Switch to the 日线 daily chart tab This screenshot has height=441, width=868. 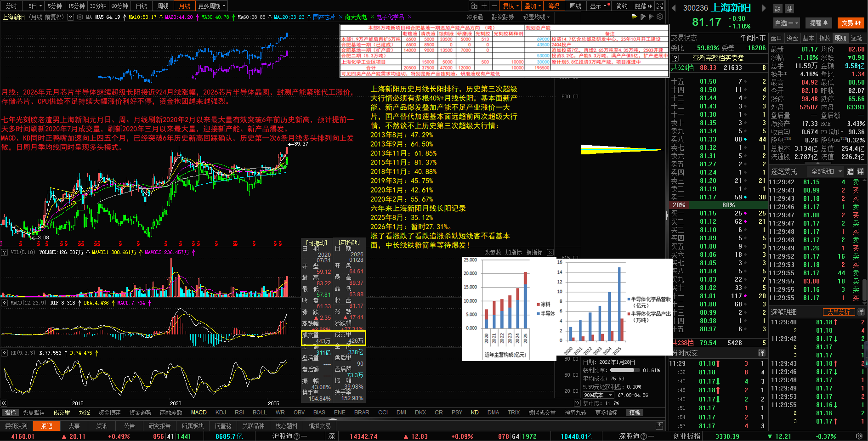[x=142, y=6]
